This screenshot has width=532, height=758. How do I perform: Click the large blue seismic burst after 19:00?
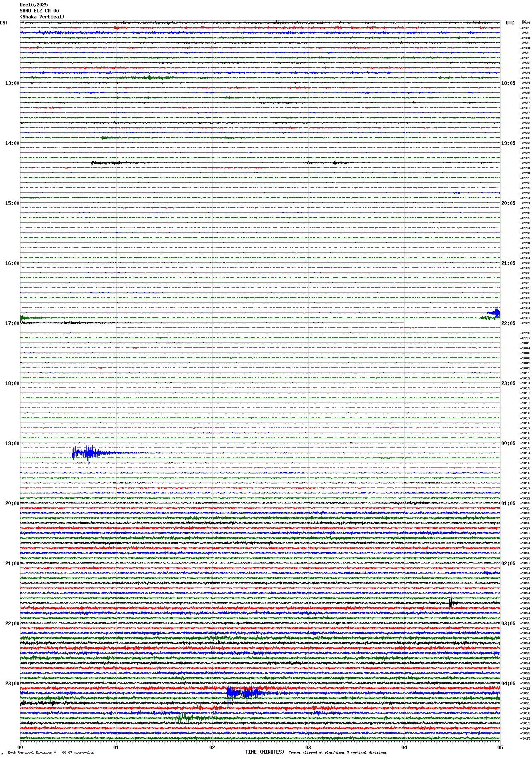click(88, 453)
